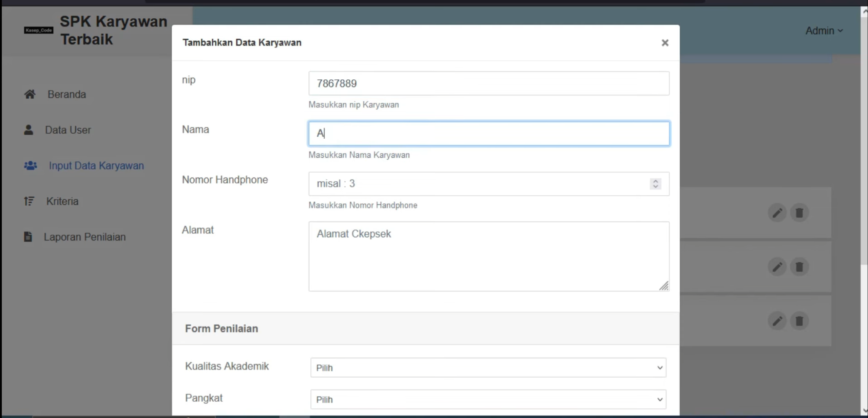Open the Kualitas Akademik dropdown

[x=488, y=367]
